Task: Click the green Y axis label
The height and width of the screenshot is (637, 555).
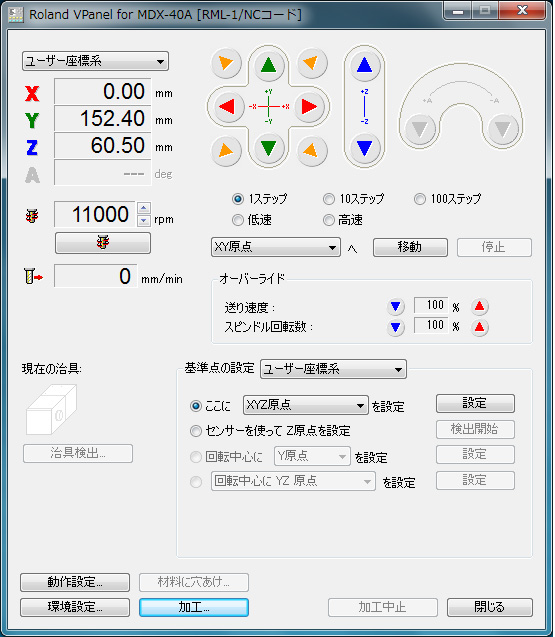Action: (x=32, y=120)
